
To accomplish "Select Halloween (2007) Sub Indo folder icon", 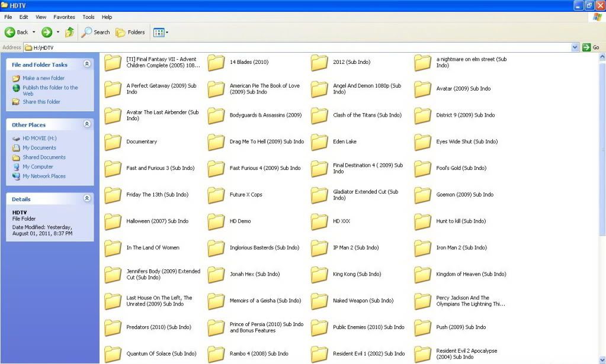I will click(113, 221).
